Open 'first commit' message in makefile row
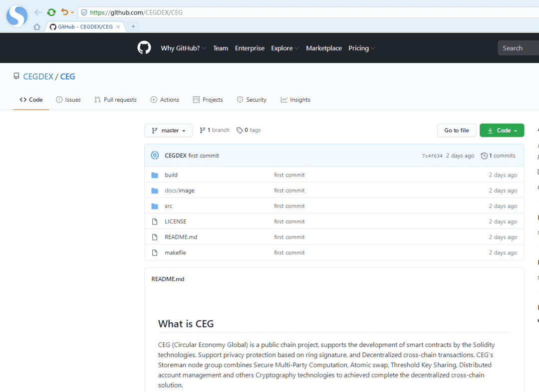The height and width of the screenshot is (392, 539). click(289, 252)
